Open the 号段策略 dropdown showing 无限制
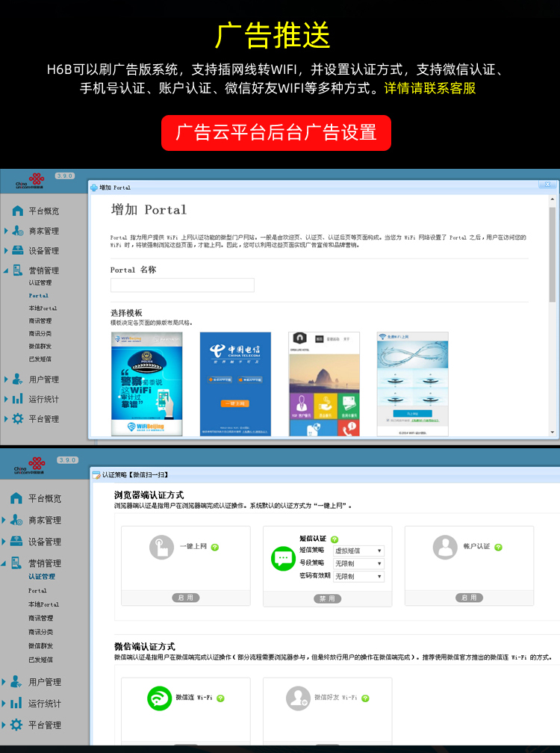Image resolution: width=560 pixels, height=753 pixels. pyautogui.click(x=358, y=563)
